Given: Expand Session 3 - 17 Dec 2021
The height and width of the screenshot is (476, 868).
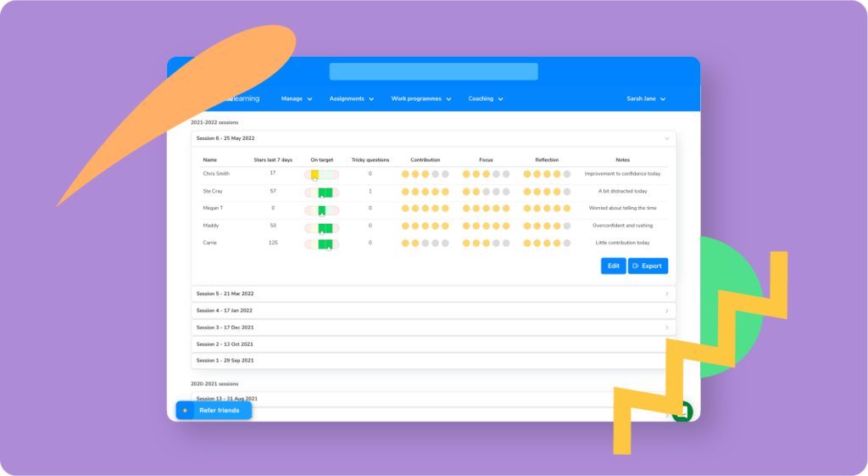Looking at the screenshot, I should 666,328.
